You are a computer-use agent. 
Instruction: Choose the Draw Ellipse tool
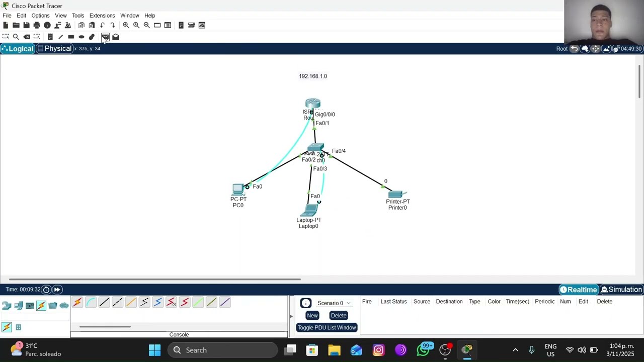click(82, 37)
